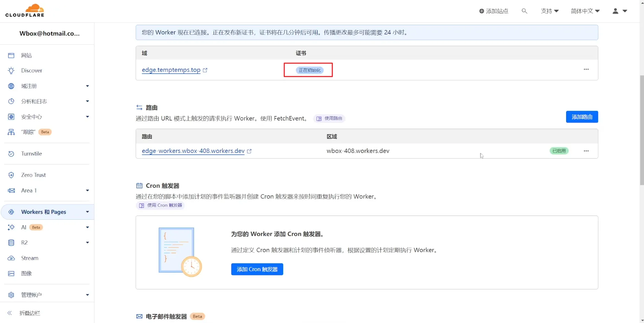Click the 图像 picture icon
The width and height of the screenshot is (644, 323).
click(11, 274)
